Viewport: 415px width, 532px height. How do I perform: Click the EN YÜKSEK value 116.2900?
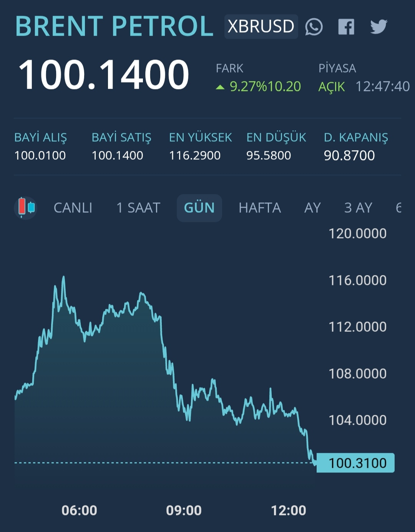[x=195, y=156]
